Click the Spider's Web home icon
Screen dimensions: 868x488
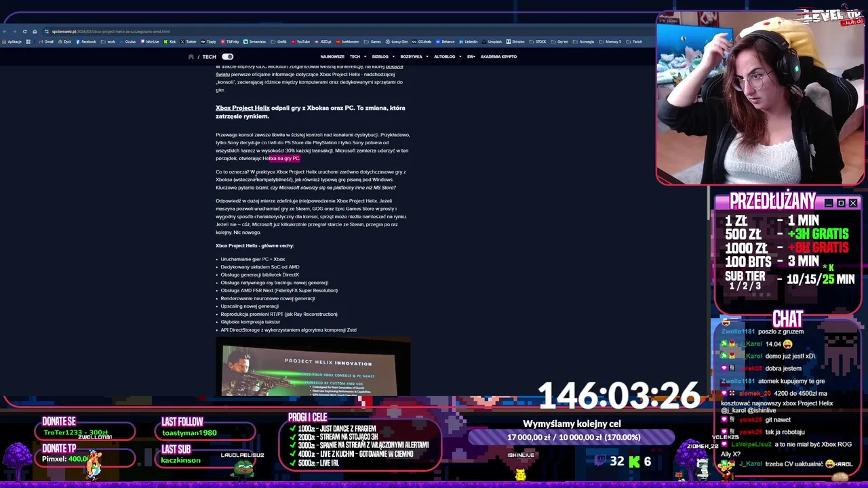(x=191, y=57)
